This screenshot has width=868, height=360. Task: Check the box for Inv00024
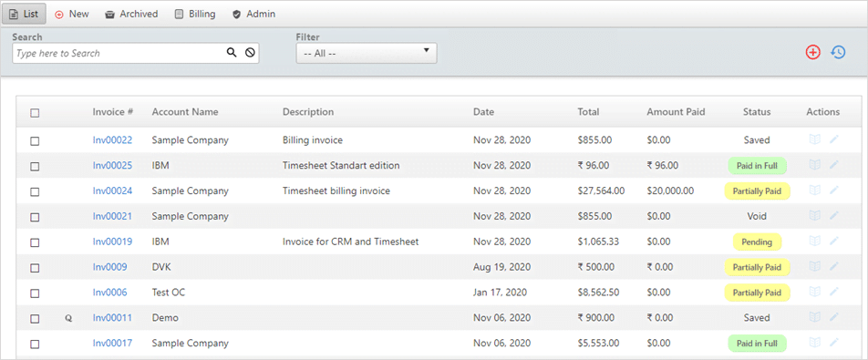coord(35,192)
